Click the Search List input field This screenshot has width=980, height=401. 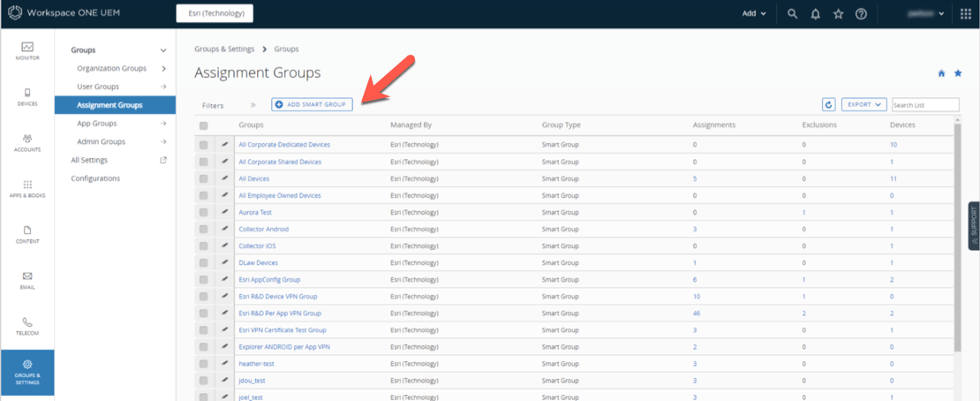924,104
